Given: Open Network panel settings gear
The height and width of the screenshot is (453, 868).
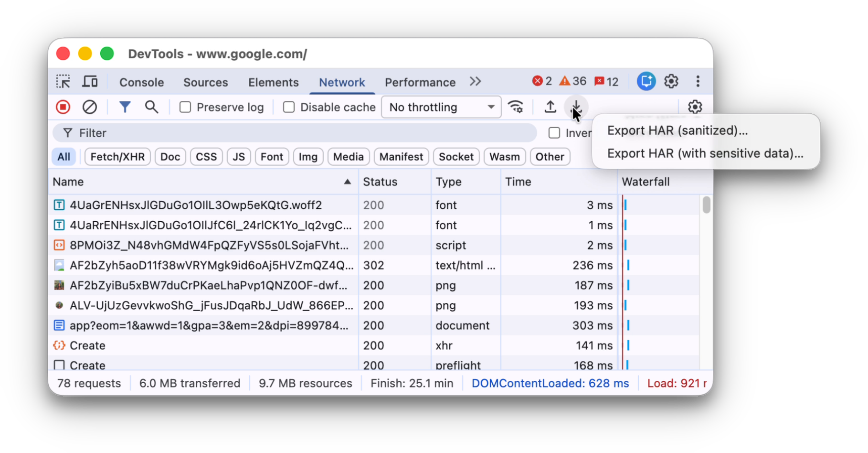Looking at the screenshot, I should 695,107.
